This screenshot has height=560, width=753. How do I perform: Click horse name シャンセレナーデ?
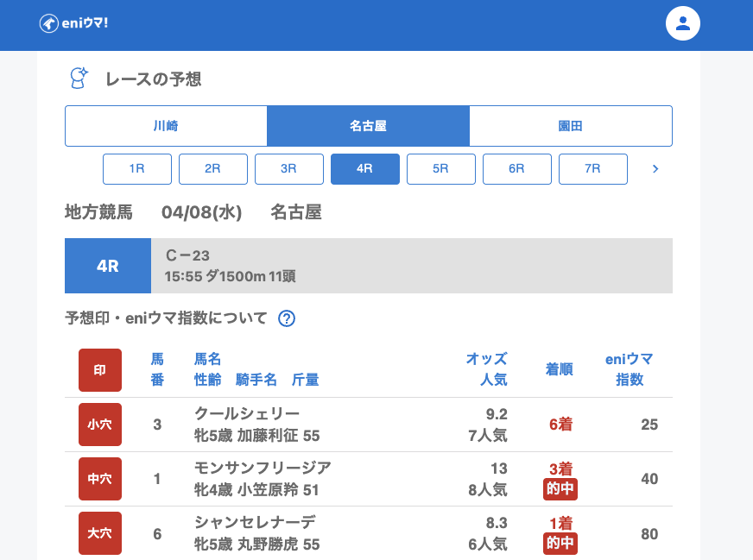coord(255,522)
